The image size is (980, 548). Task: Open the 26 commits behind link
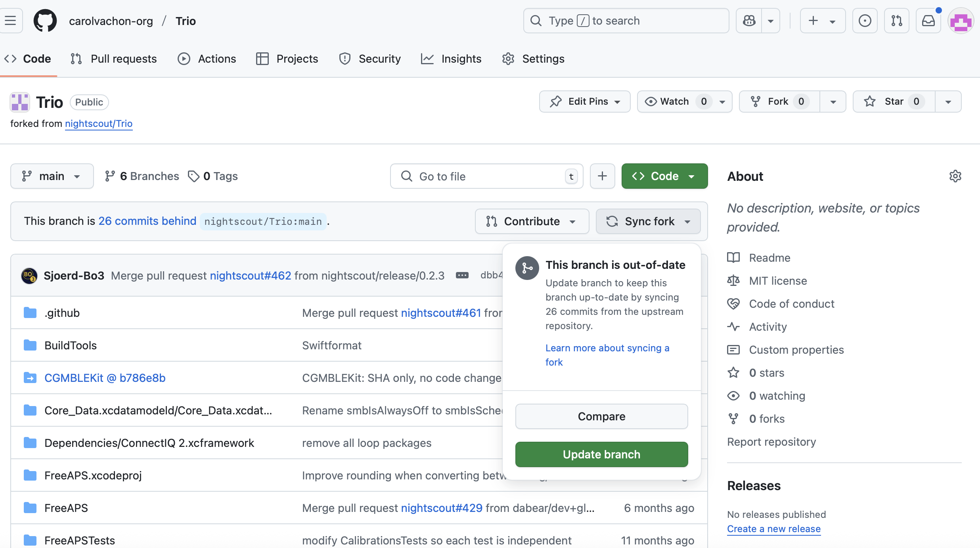[147, 221]
